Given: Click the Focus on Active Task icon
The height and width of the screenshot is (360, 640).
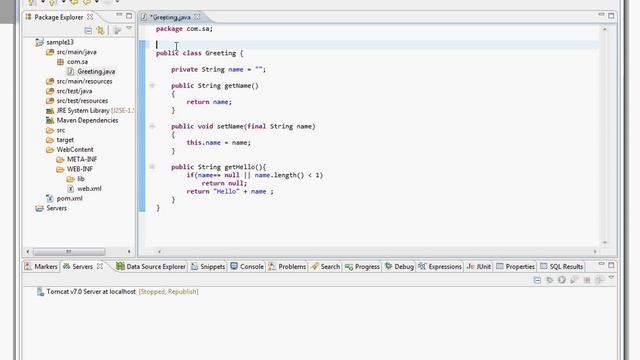Looking at the screenshot, I should tap(117, 30).
